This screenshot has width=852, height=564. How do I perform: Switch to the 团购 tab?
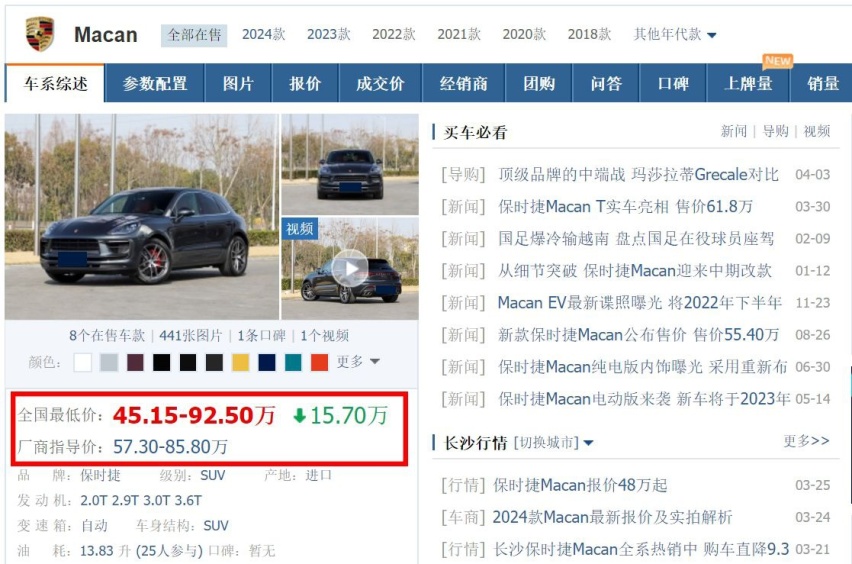(x=539, y=83)
